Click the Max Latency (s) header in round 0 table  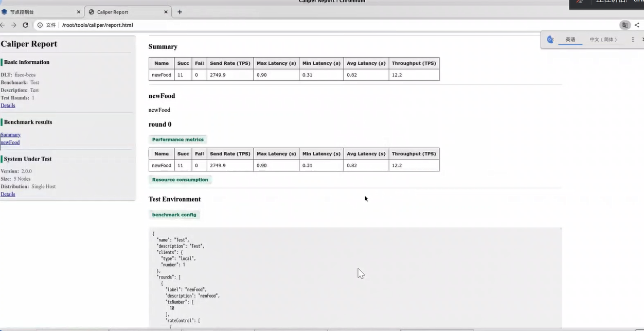click(x=276, y=154)
